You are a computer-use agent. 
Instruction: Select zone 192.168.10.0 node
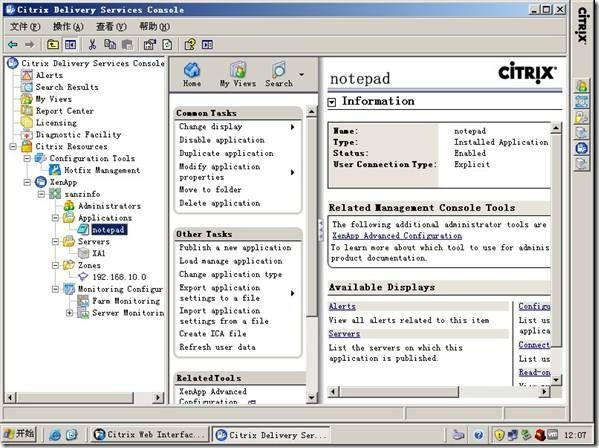pyautogui.click(x=119, y=277)
